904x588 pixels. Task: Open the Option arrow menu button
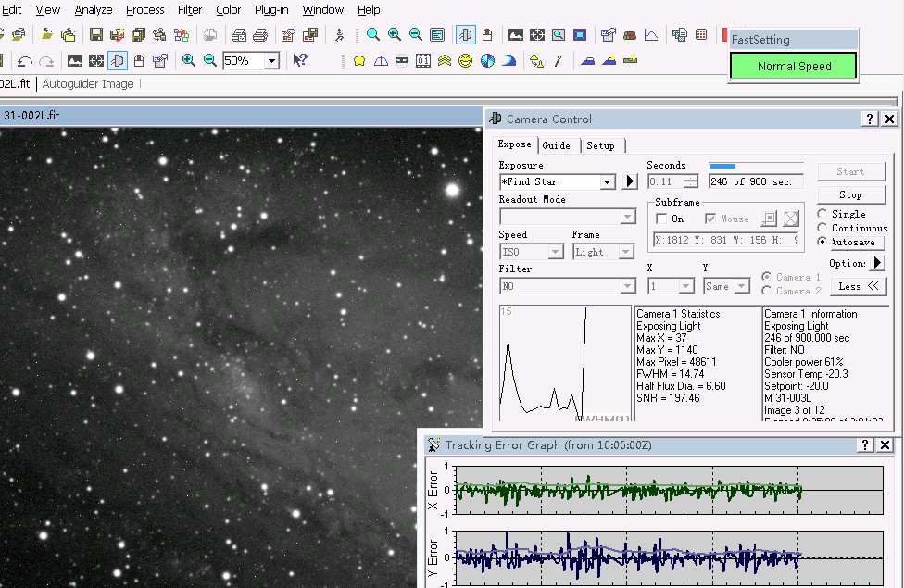877,263
